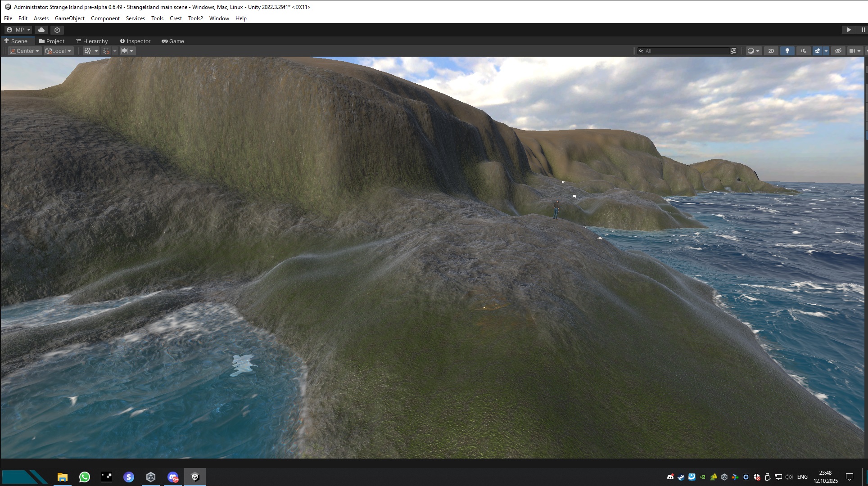Switch scene view to 2D mode
The width and height of the screenshot is (868, 486).
pos(771,51)
